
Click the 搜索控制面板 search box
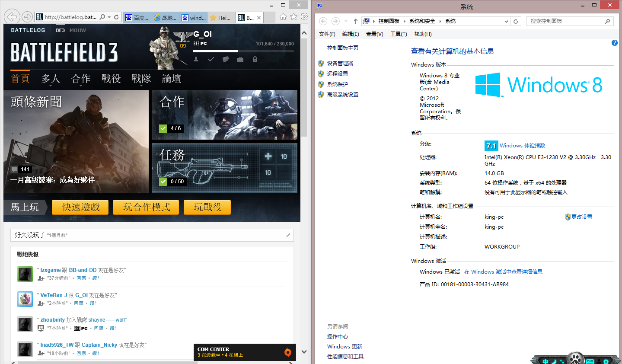(x=570, y=21)
